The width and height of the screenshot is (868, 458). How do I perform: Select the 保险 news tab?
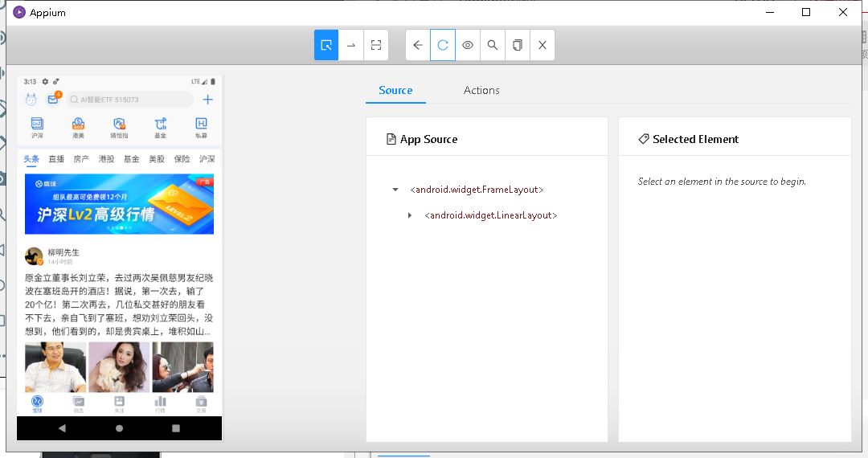pyautogui.click(x=182, y=159)
